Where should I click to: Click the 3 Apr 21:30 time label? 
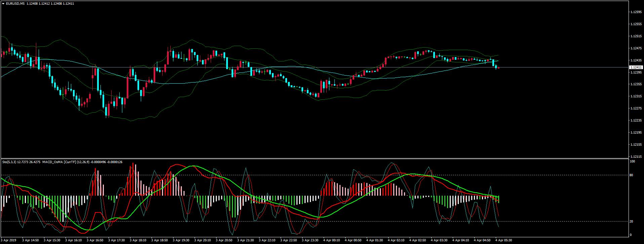click(x=245, y=240)
